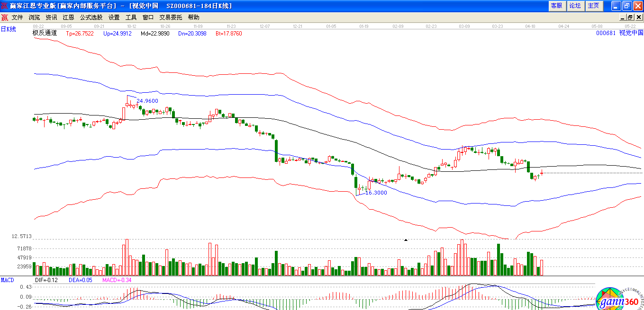Screen dimensions: 644x310
Task: Click the 客服 button
Action: pyautogui.click(x=556, y=6)
